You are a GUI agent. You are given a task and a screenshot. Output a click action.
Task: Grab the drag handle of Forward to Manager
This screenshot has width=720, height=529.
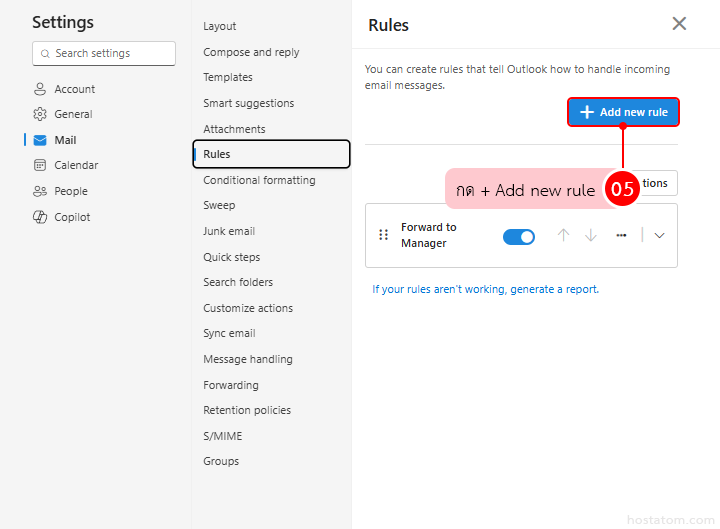tap(383, 235)
